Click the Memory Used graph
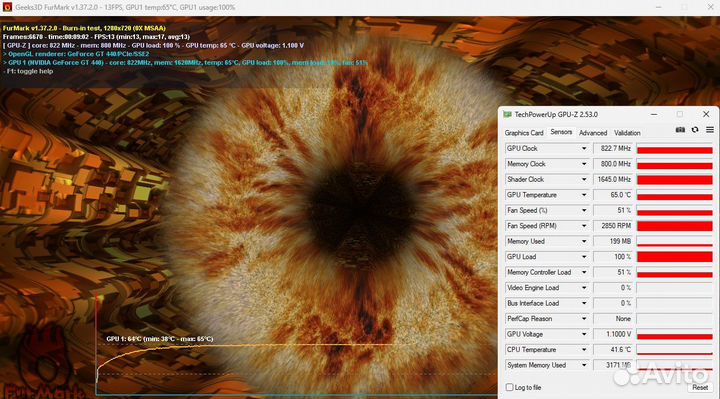The width and height of the screenshot is (720, 399). click(x=675, y=242)
